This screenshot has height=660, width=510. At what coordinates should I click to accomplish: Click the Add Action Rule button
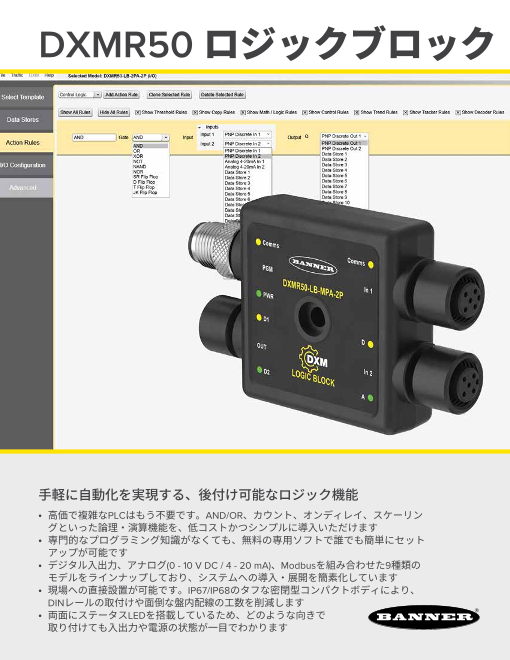tap(122, 95)
